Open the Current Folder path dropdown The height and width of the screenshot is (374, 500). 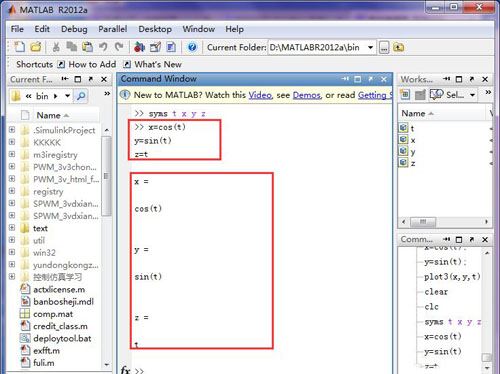[x=370, y=48]
